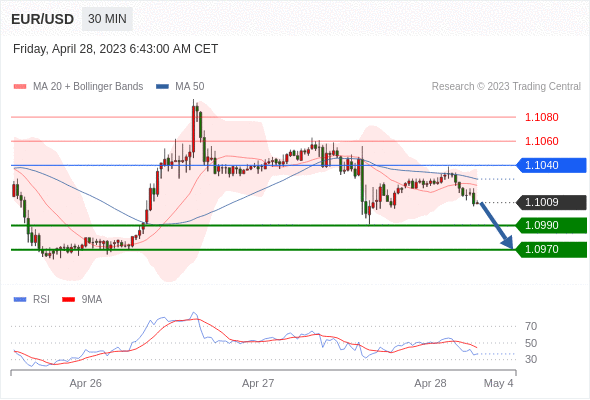Click the 'May 4' date axis label
Screen dimensions: 590x400
[x=498, y=383]
